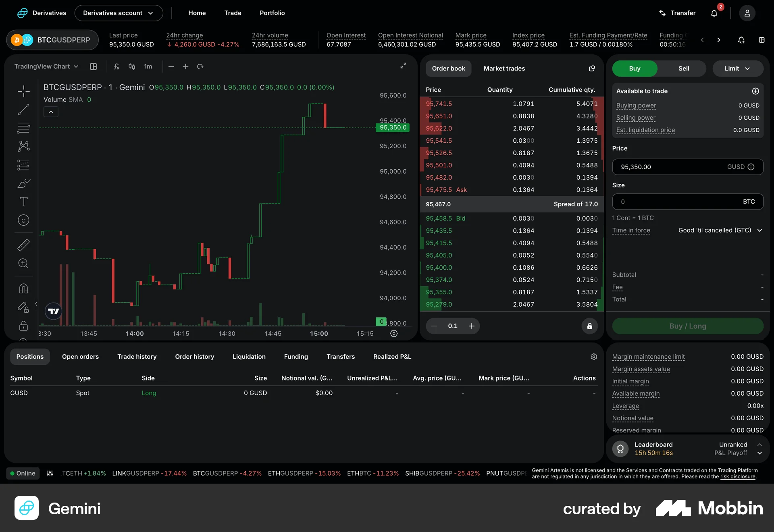774x532 pixels.
Task: Switch to Sell side
Action: click(x=683, y=69)
